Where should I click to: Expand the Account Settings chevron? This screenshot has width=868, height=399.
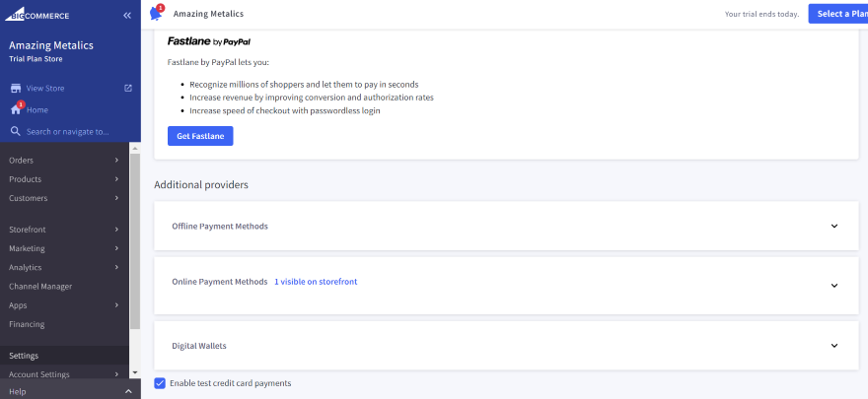(x=116, y=374)
